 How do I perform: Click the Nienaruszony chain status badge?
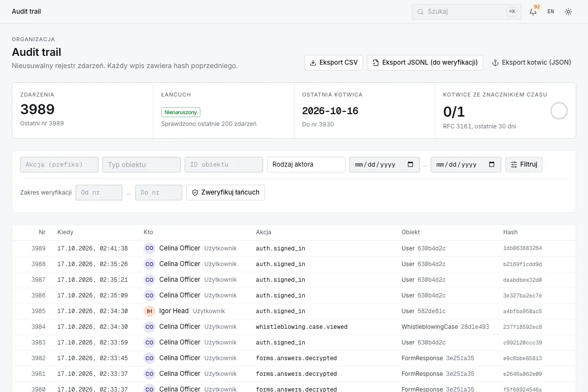point(181,112)
